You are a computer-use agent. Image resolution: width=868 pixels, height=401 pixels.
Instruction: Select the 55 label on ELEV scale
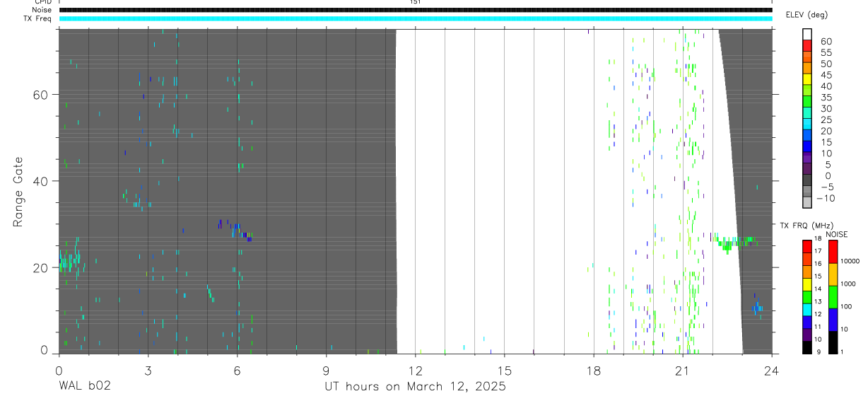pyautogui.click(x=826, y=52)
